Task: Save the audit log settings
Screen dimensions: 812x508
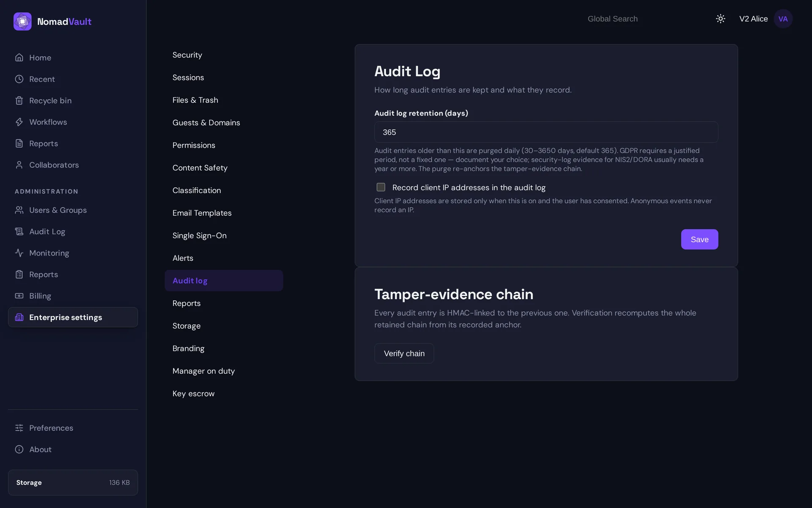Action: pyautogui.click(x=700, y=239)
